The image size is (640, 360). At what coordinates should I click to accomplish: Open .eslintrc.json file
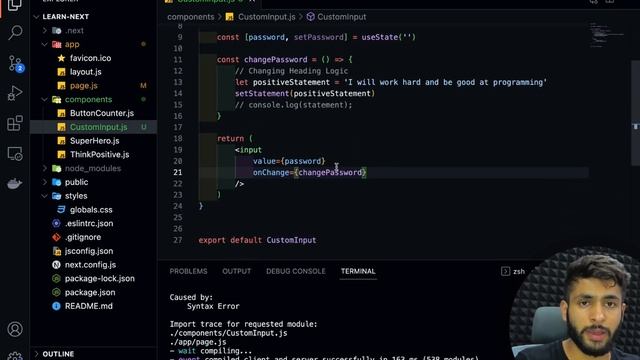pos(89,224)
